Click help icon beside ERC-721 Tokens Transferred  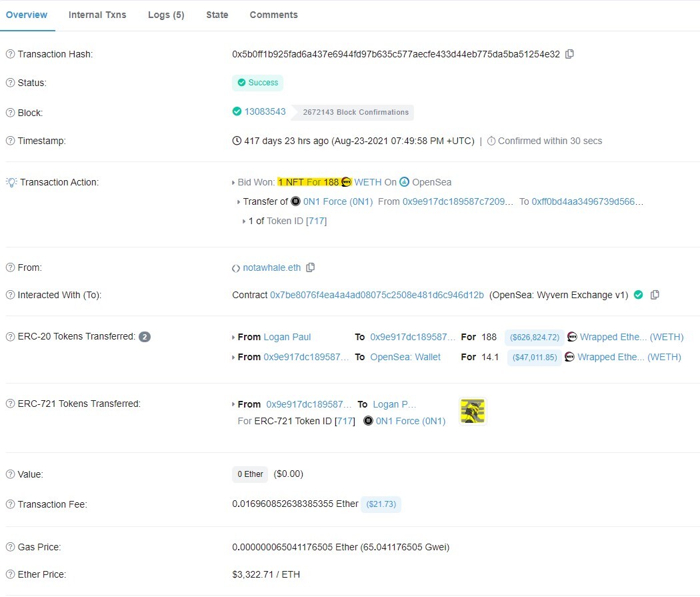[x=10, y=404]
